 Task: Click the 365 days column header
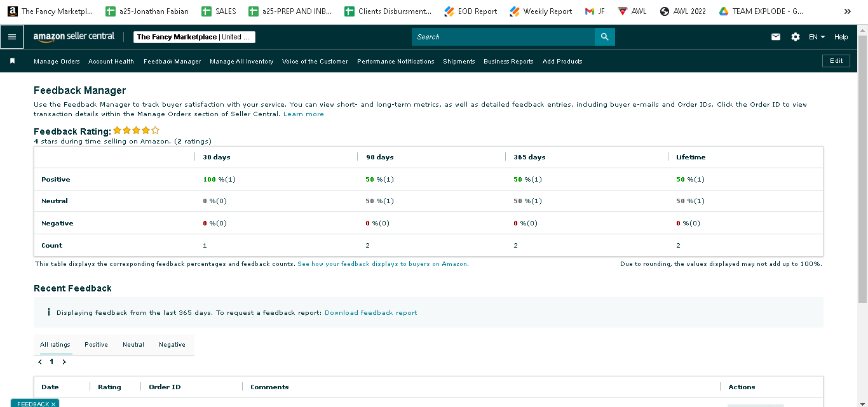pyautogui.click(x=529, y=157)
